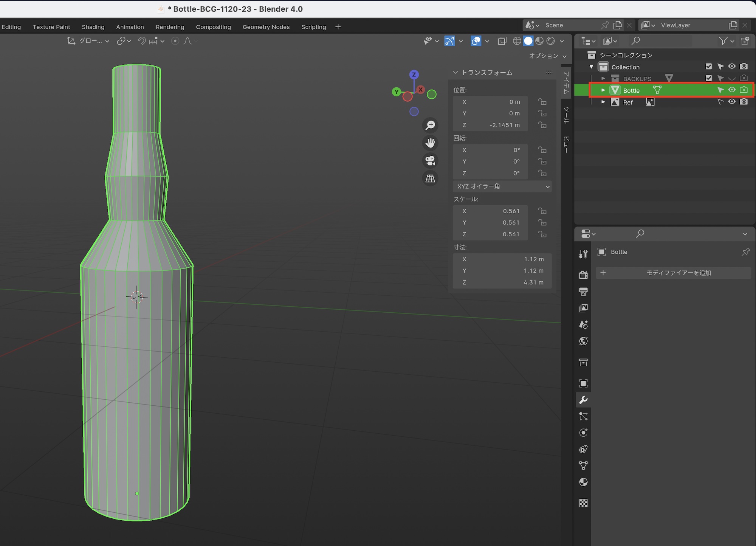
Task: Expand the Bottle object tree
Action: point(603,90)
